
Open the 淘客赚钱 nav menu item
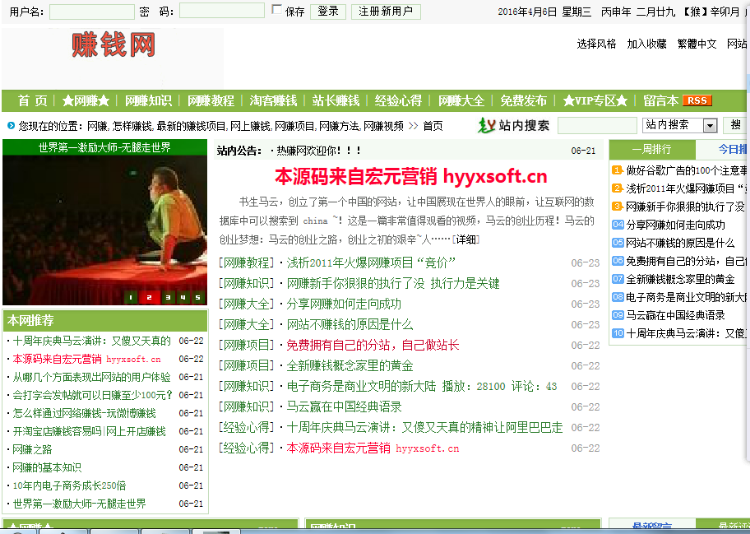click(273, 100)
